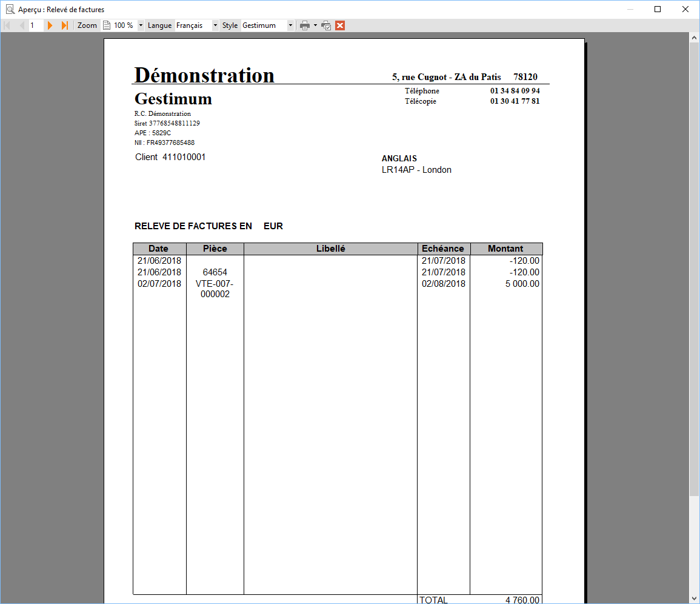Click the Siret number line

point(167,123)
